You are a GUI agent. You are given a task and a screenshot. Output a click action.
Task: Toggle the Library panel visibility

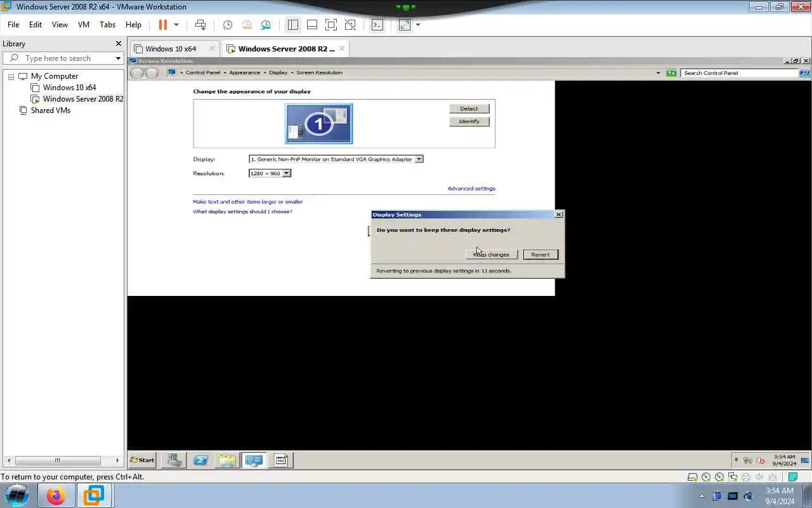coord(292,25)
